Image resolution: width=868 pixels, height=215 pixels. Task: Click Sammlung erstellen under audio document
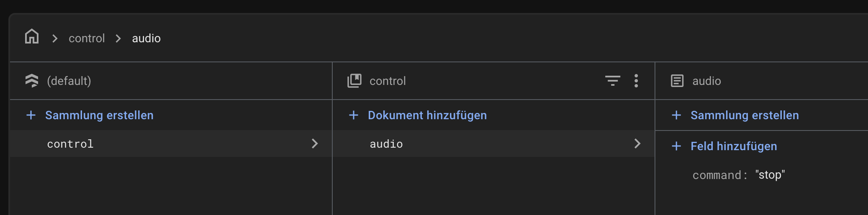pyautogui.click(x=745, y=115)
